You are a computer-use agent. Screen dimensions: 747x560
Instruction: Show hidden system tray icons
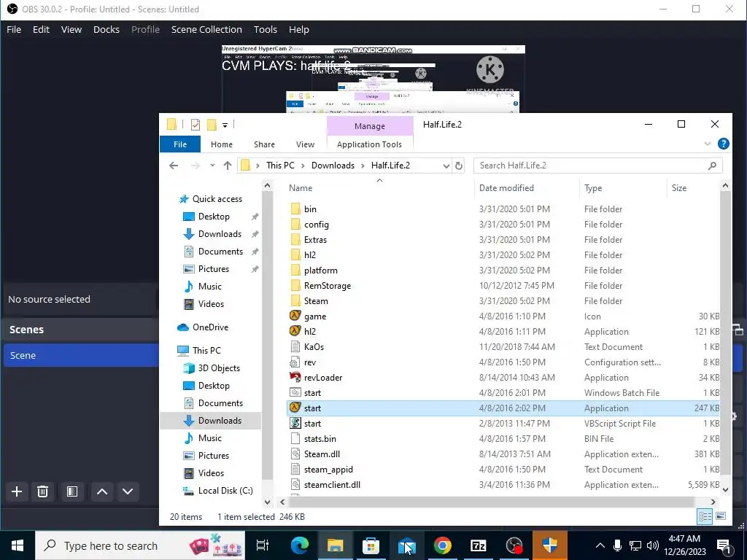(600, 545)
